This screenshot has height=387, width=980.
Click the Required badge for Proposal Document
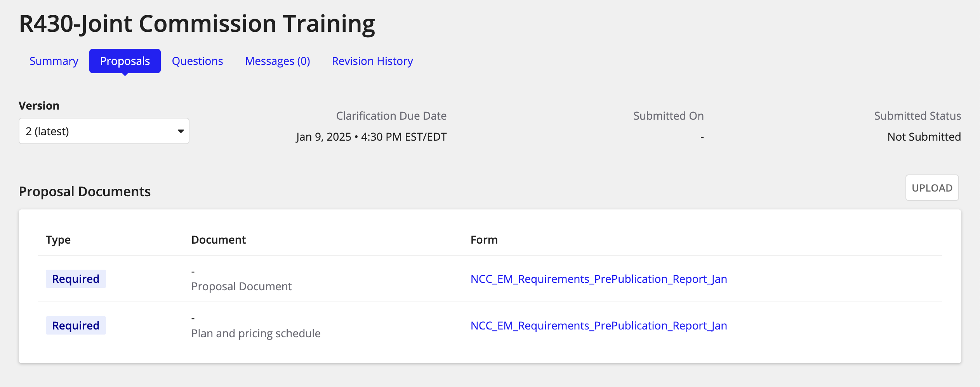pos(76,279)
